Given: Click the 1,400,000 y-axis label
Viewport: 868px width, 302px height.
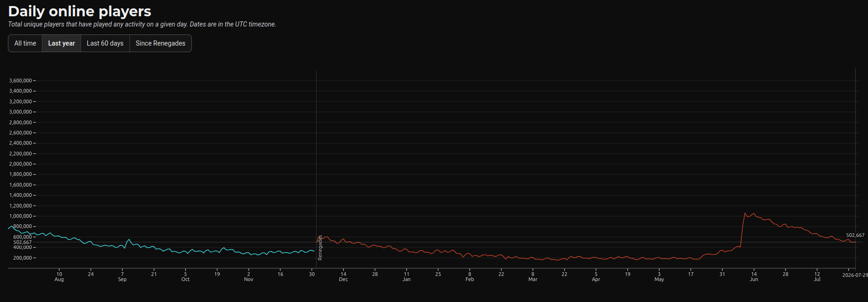Looking at the screenshot, I should pos(20,195).
